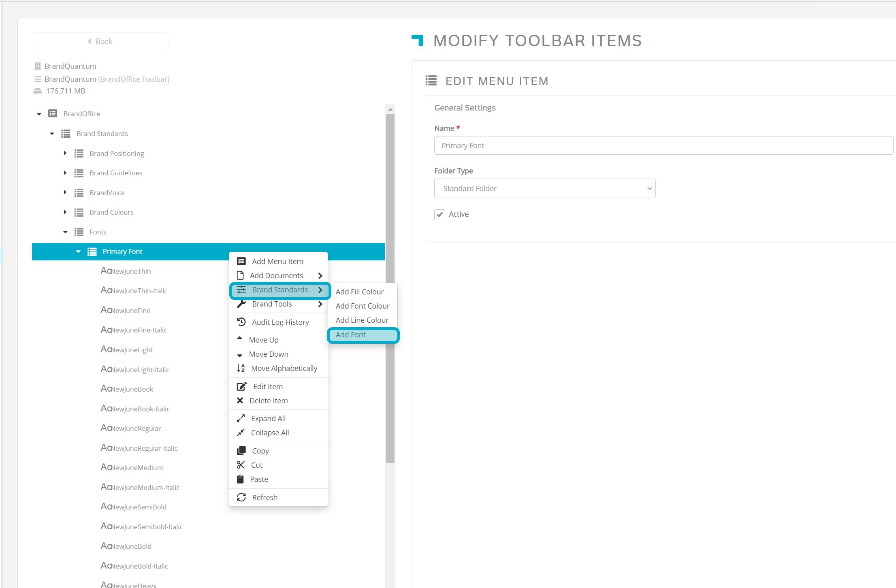Click the Brand Tools wrench icon

(x=241, y=304)
